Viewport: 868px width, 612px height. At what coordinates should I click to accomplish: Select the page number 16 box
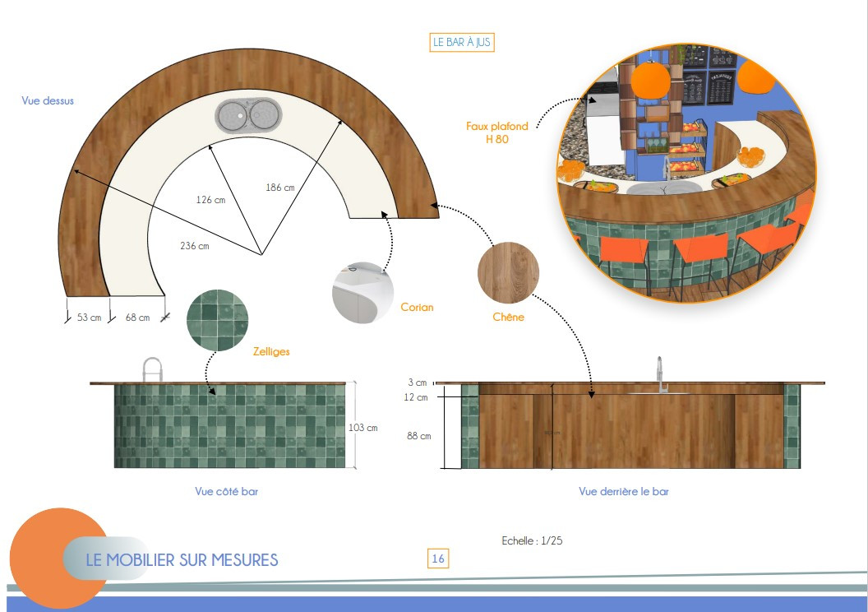[x=438, y=559]
